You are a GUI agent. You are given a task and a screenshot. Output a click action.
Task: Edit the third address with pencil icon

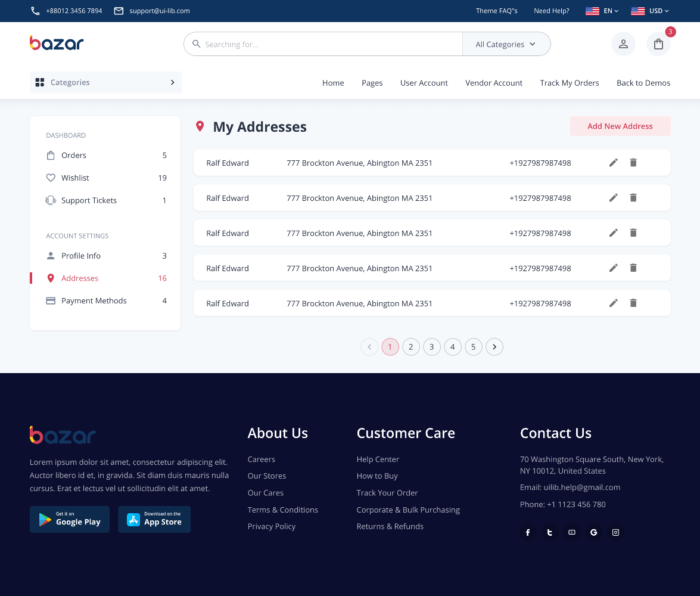coord(614,233)
